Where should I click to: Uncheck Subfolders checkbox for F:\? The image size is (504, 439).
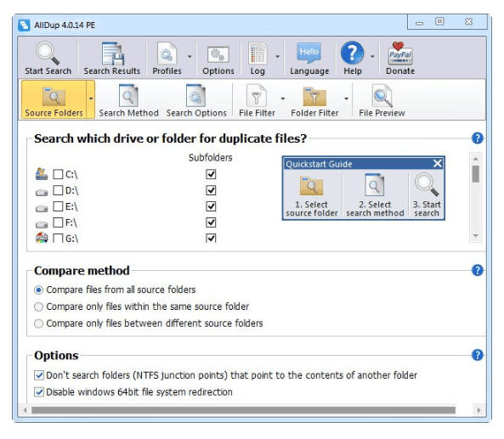point(211,222)
